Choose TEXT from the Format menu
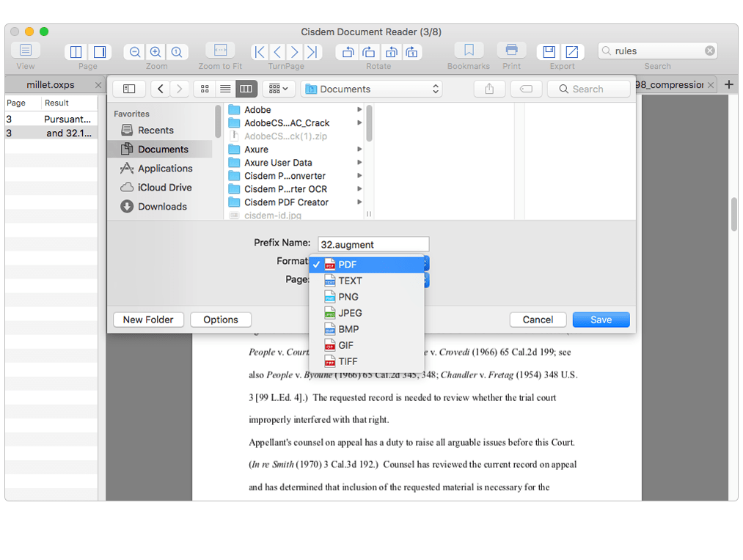This screenshot has width=743, height=560. pos(366,281)
